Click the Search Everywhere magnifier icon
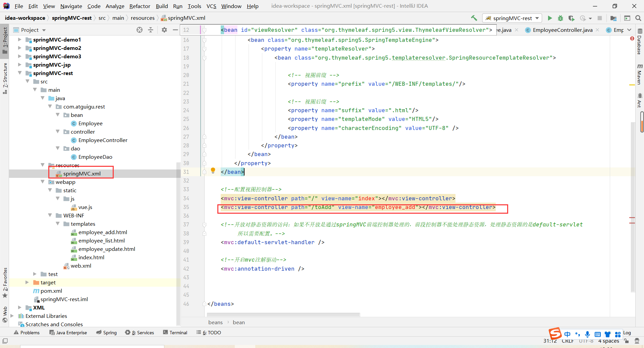 pos(638,18)
